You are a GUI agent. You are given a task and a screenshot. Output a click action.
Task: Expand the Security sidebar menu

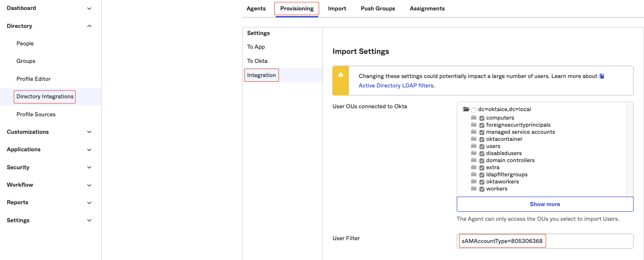coord(89,167)
